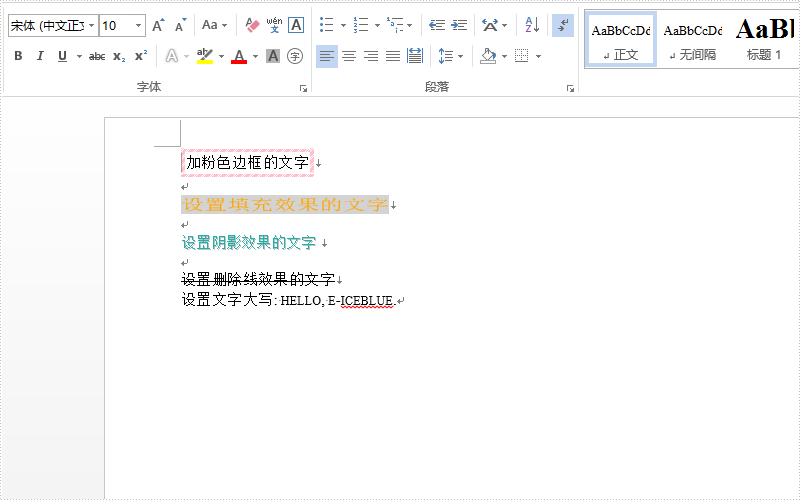Click the text 设置文字大写
The width and height of the screenshot is (800, 500).
[x=228, y=299]
